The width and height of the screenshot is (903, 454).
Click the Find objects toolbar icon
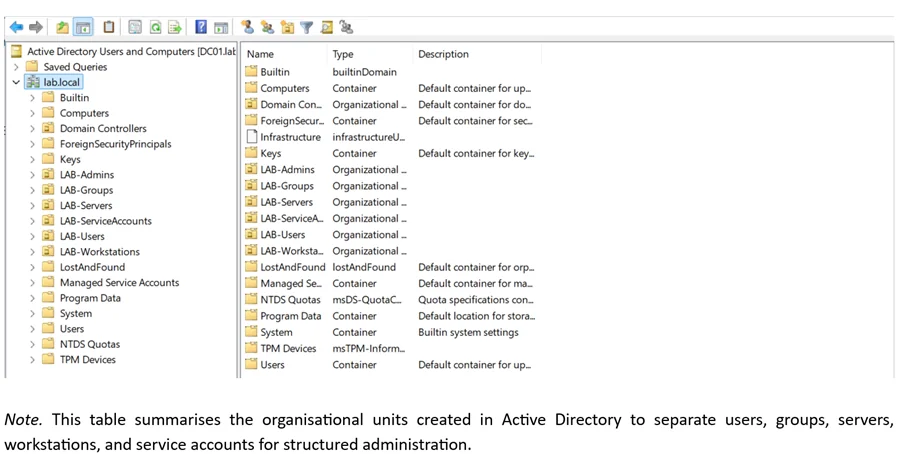point(327,27)
